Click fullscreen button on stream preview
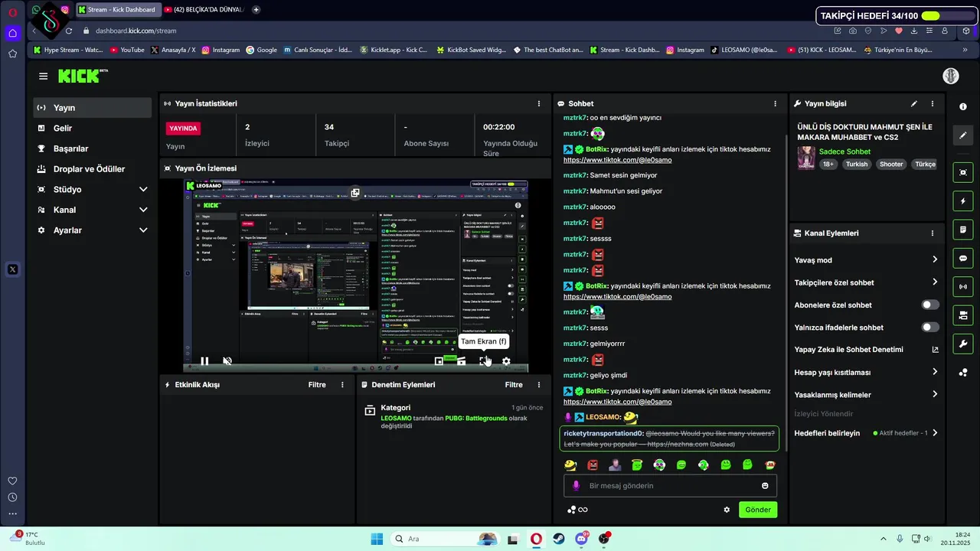Image resolution: width=980 pixels, height=551 pixels. (484, 361)
